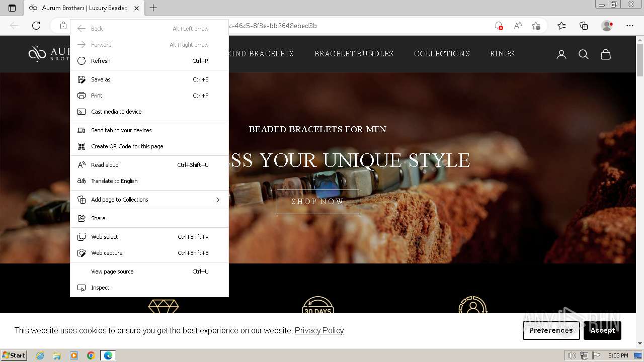Open Settings and more ellipsis menu
Viewport: 644px width, 362px height.
coord(630,26)
